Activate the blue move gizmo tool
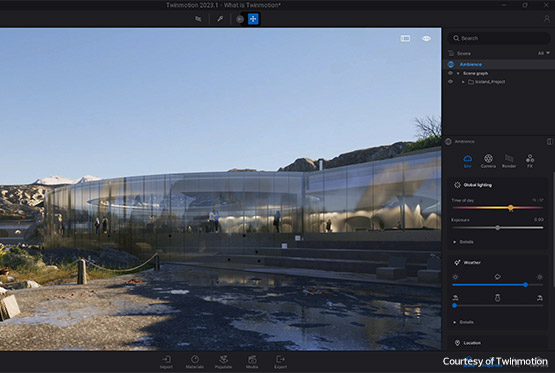555x373 pixels. coord(253,19)
